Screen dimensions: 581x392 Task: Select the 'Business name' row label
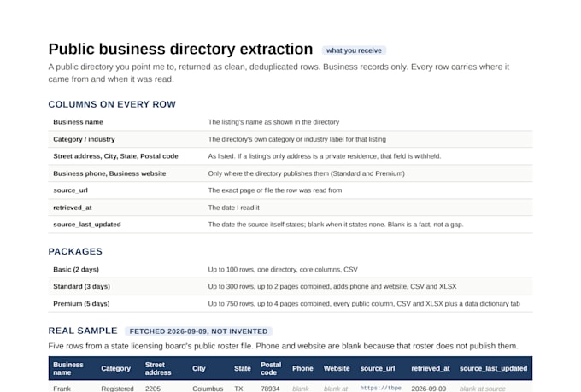pos(78,122)
